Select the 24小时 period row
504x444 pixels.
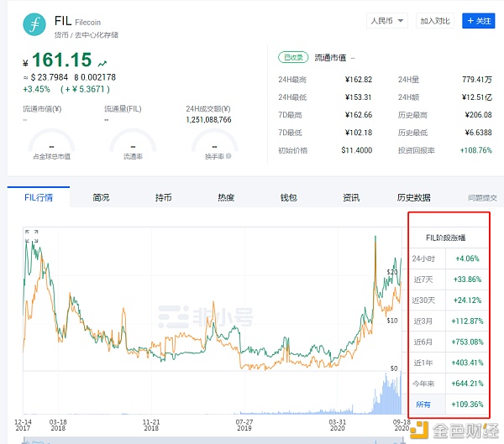449,259
